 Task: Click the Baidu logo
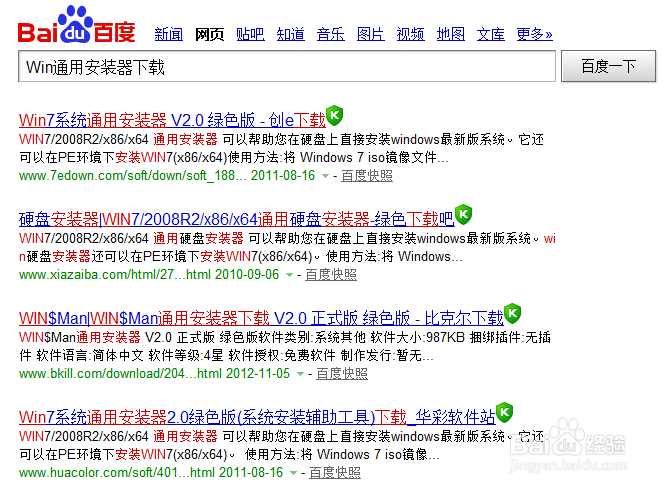[x=76, y=25]
